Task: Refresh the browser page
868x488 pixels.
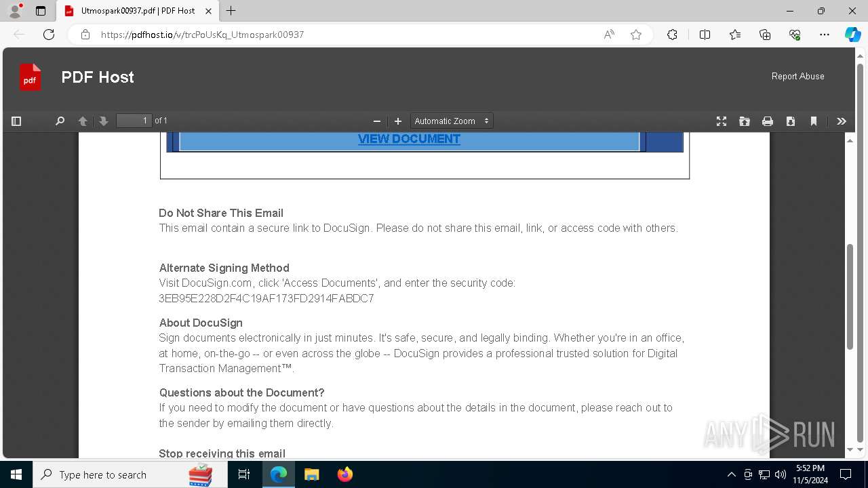Action: point(49,35)
